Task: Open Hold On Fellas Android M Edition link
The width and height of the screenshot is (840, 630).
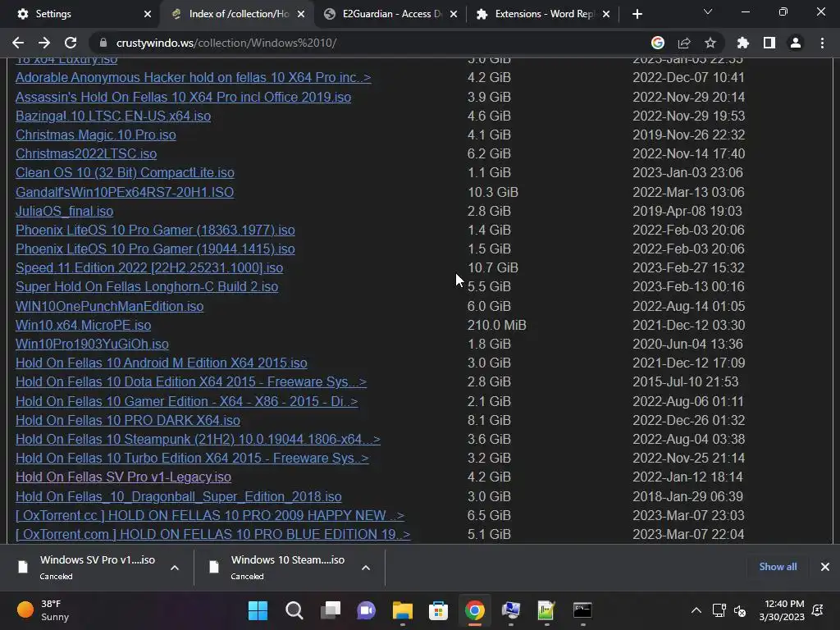Action: (x=162, y=363)
